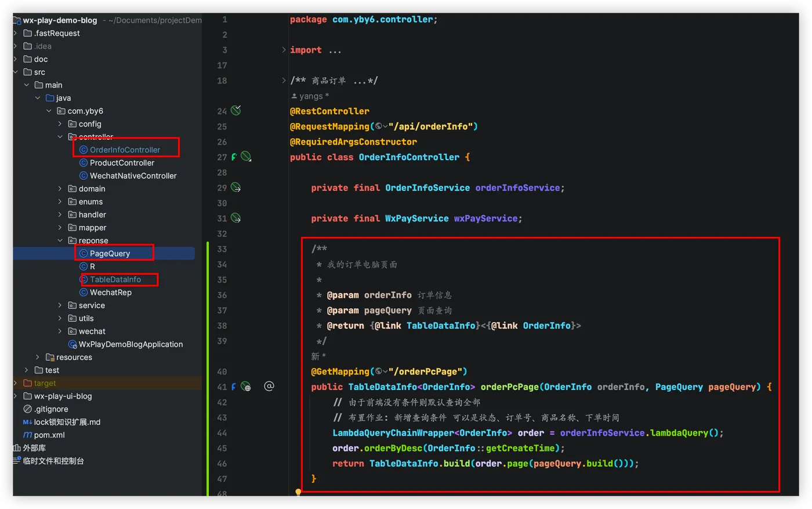The image size is (812, 509).
Task: Expand the resources folder
Action: click(38, 357)
